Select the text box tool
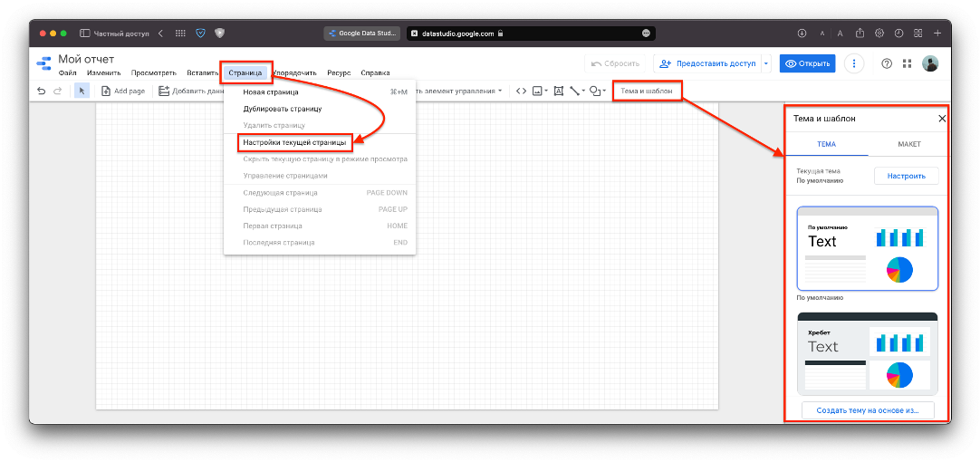980x462 pixels. tap(559, 91)
